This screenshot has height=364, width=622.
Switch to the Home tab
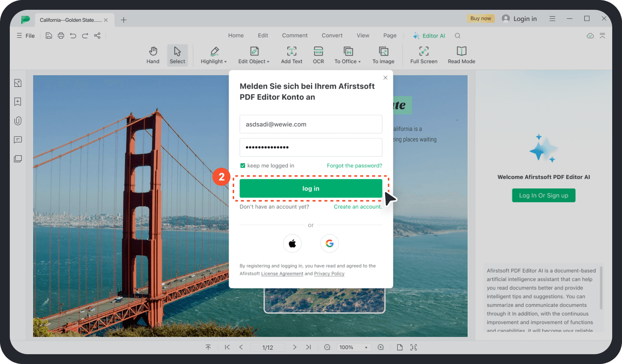[236, 35]
